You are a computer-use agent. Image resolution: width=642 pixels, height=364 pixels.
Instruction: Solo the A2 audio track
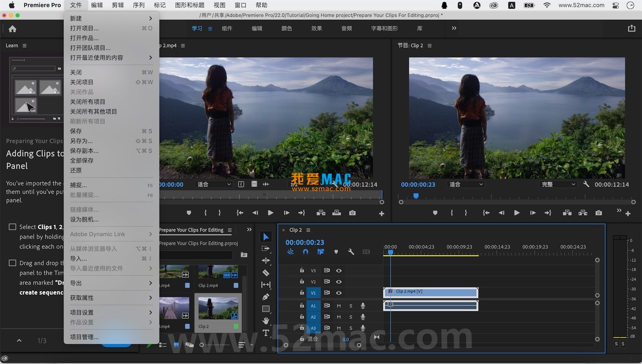click(351, 317)
